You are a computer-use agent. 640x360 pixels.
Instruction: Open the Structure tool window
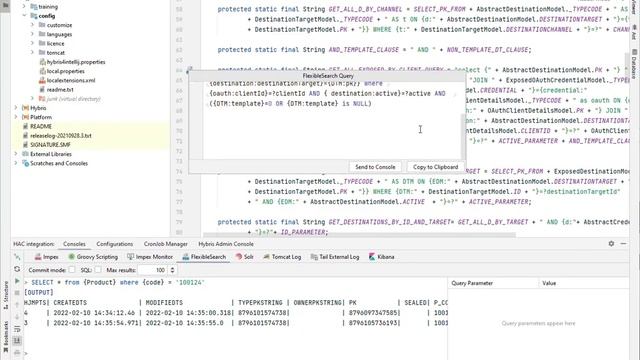click(x=6, y=294)
